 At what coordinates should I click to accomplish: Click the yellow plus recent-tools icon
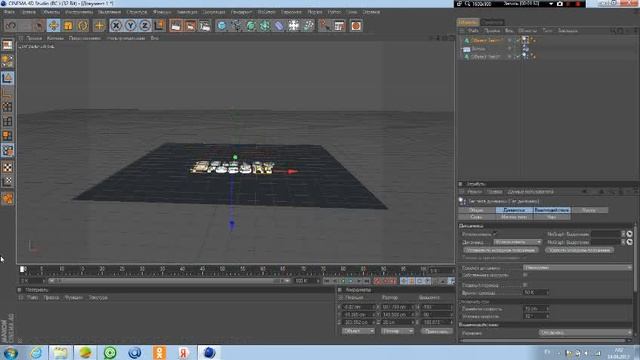[99, 26]
